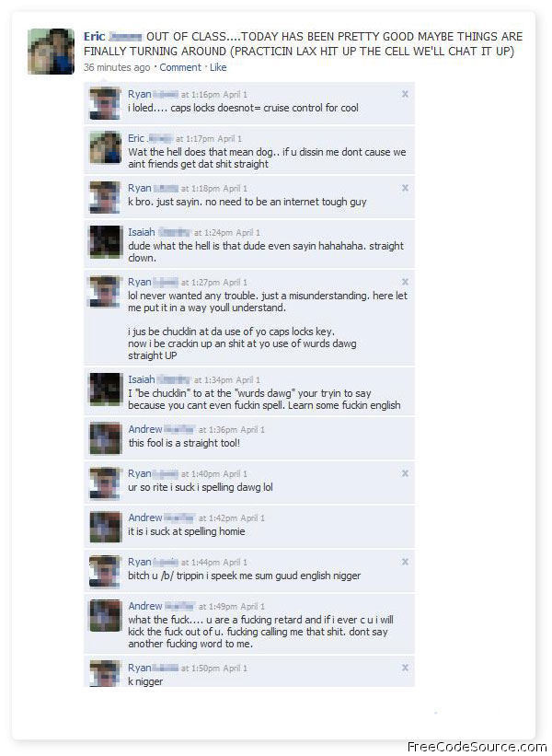This screenshot has width=552, height=756.
Task: Open Isaiah's name link at 1:34pm
Action: click(141, 379)
